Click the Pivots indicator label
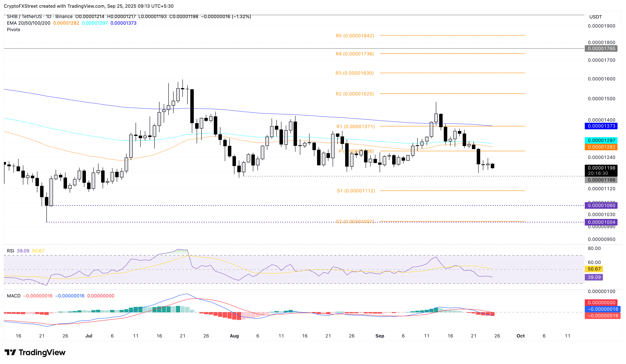 [13, 29]
